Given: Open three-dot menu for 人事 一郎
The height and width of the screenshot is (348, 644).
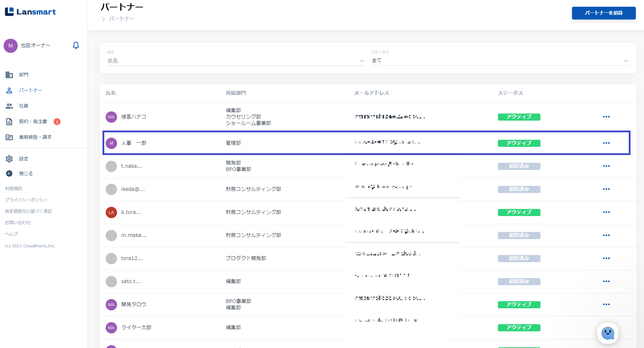Looking at the screenshot, I should (606, 143).
